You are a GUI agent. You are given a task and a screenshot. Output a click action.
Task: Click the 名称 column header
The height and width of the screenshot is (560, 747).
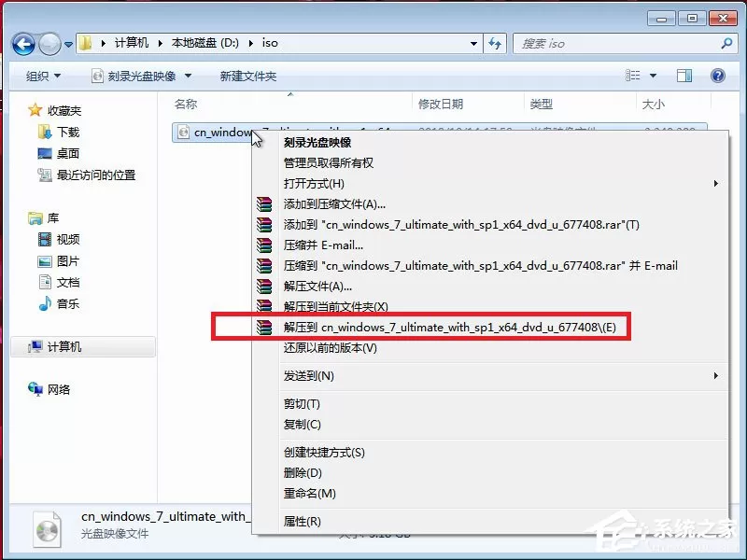coord(186,104)
